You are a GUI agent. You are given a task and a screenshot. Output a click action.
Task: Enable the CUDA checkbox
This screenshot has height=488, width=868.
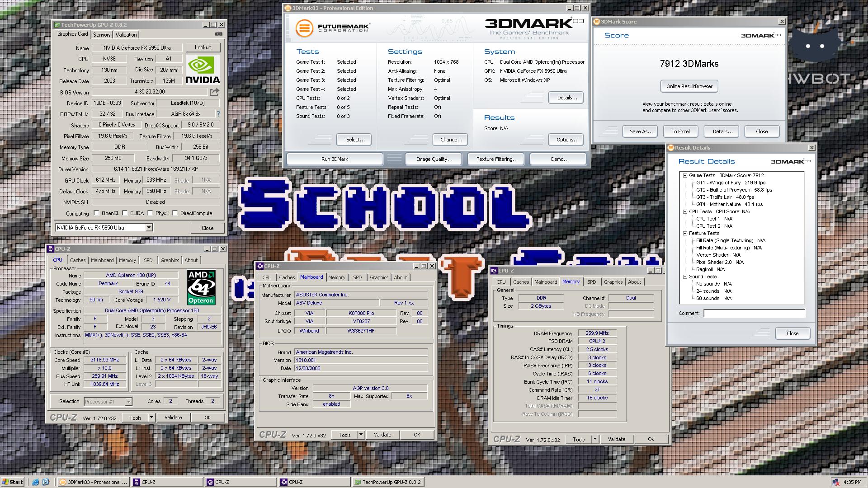125,213
